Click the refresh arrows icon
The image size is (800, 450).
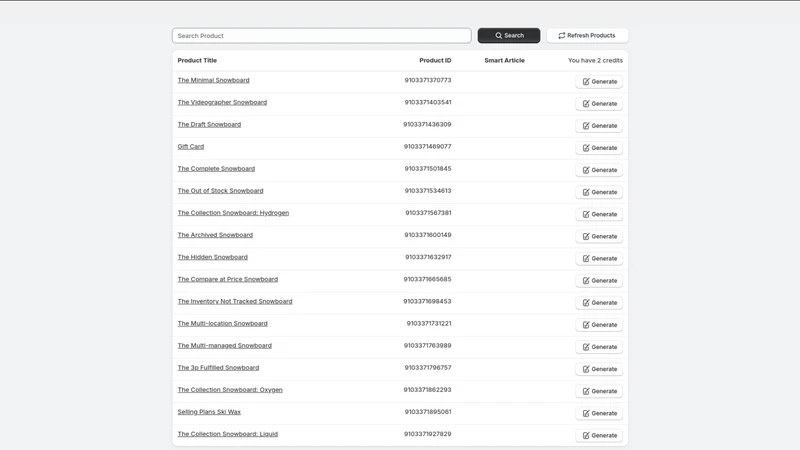(561, 36)
